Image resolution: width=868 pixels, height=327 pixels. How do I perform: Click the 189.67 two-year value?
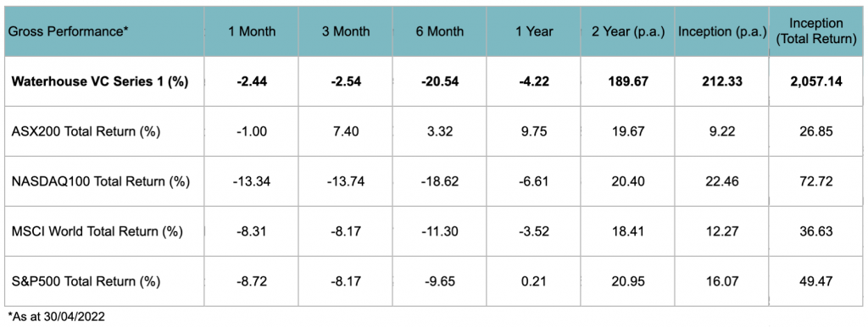628,81
